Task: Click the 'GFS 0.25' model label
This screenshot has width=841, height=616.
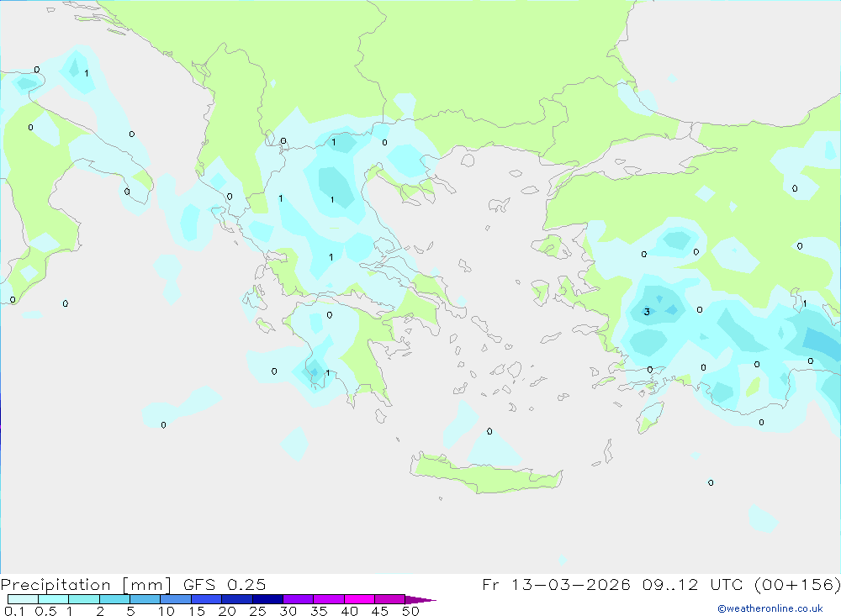Action: (225, 584)
